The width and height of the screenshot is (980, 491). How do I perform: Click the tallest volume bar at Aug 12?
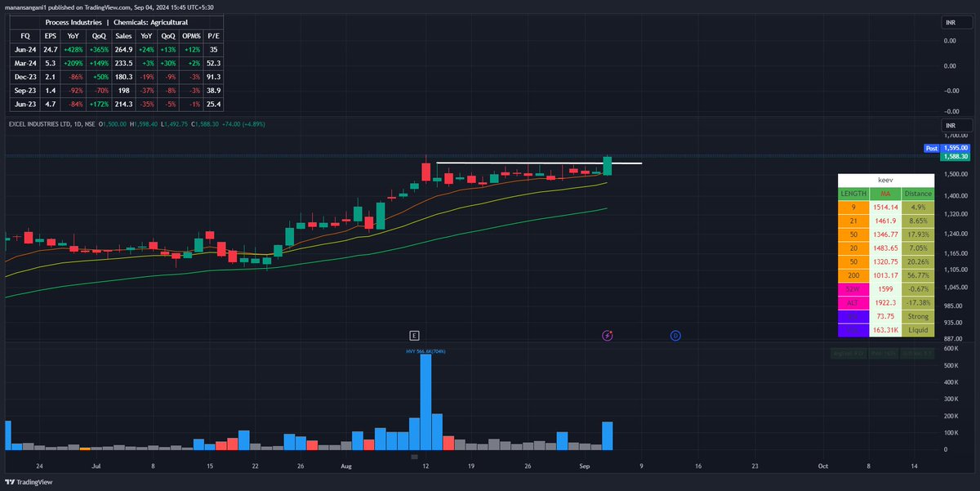point(425,402)
